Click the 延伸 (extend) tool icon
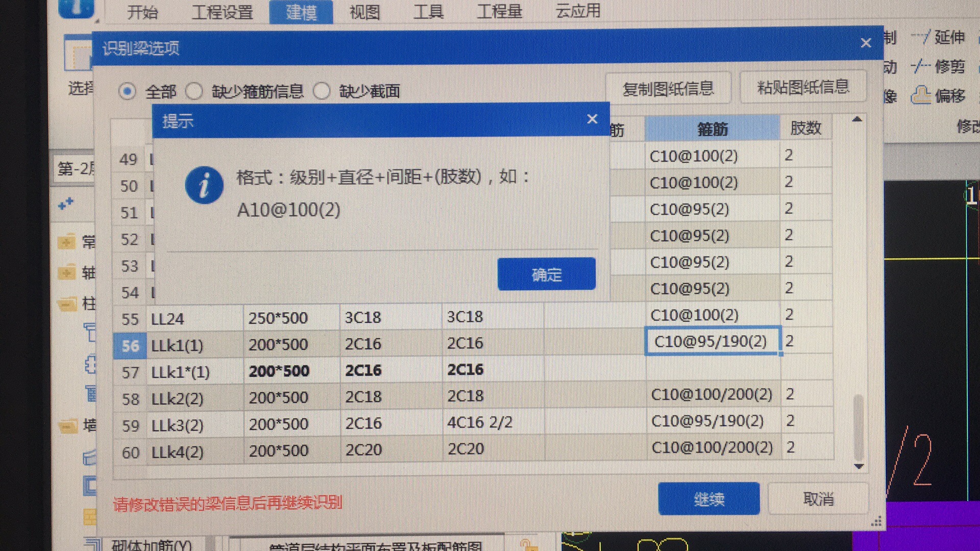Screen dimensions: 980x551 tap(920, 37)
